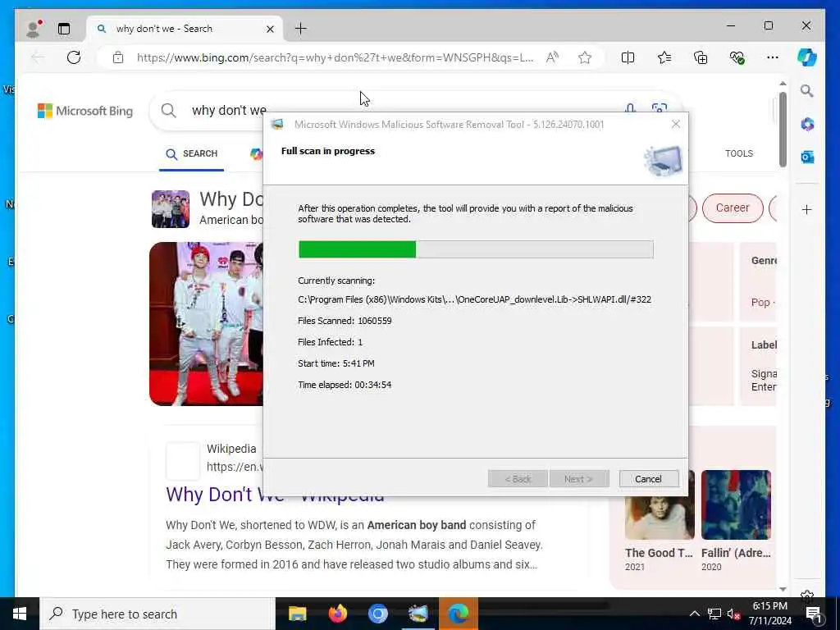Image resolution: width=840 pixels, height=630 pixels.
Task: Open the Why Don't We band thumbnail
Action: click(x=171, y=209)
